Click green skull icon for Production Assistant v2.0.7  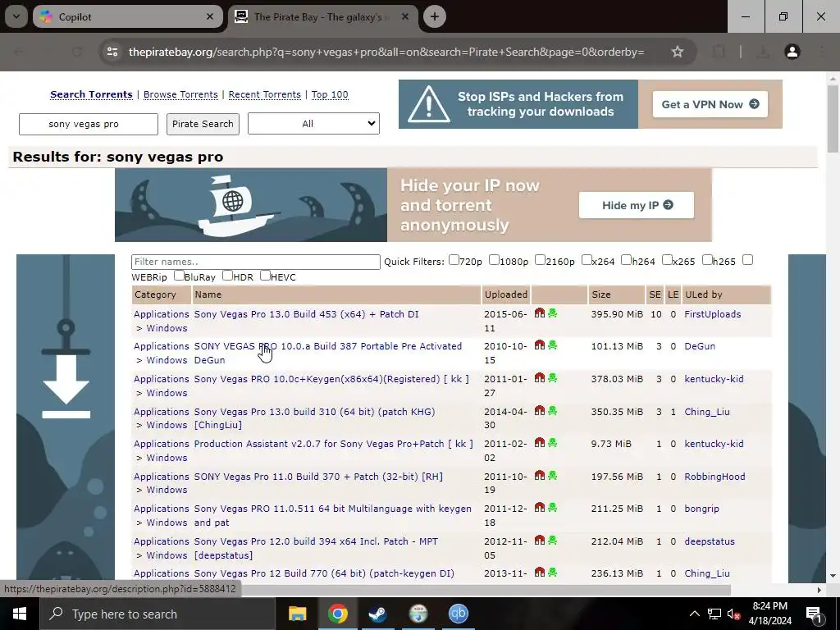[552, 442]
